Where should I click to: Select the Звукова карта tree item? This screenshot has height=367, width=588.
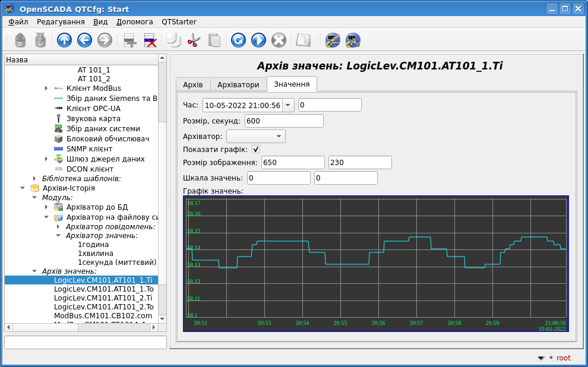tap(93, 119)
